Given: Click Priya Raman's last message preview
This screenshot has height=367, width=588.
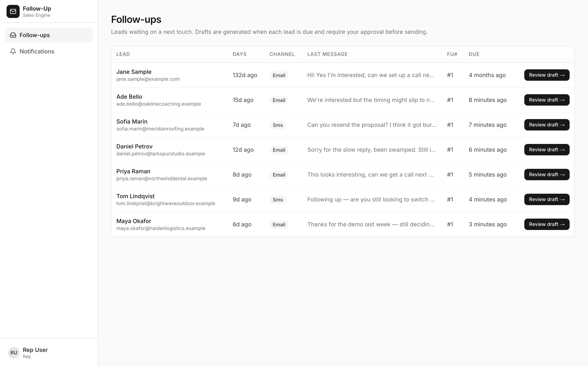Looking at the screenshot, I should click(370, 175).
